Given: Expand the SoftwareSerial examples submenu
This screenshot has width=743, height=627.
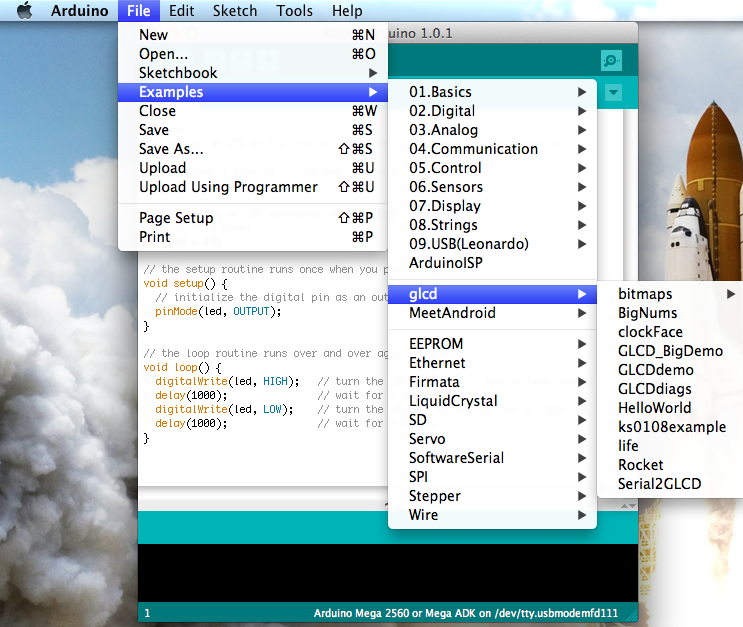Looking at the screenshot, I should (x=492, y=457).
